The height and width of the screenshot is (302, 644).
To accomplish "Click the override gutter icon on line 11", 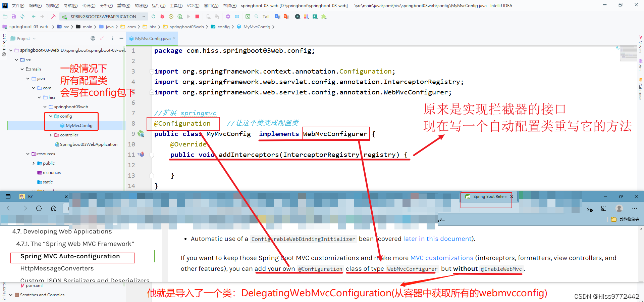I will coord(141,155).
